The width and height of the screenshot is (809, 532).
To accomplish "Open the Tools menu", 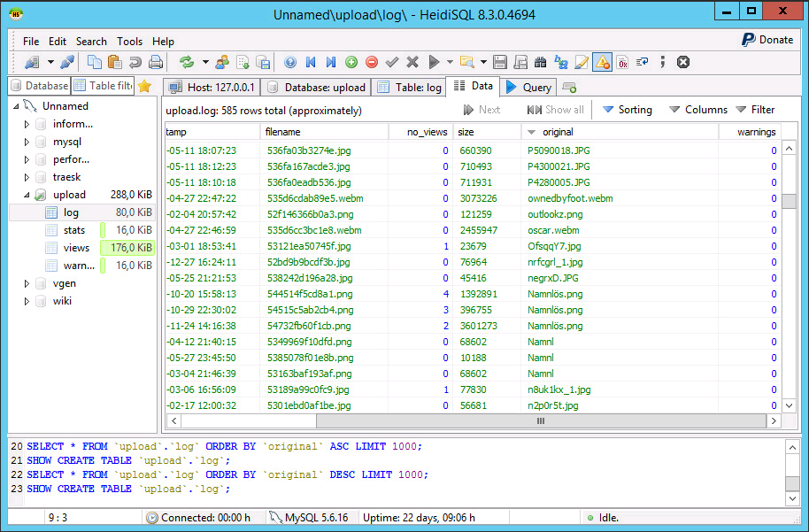I will pos(129,42).
